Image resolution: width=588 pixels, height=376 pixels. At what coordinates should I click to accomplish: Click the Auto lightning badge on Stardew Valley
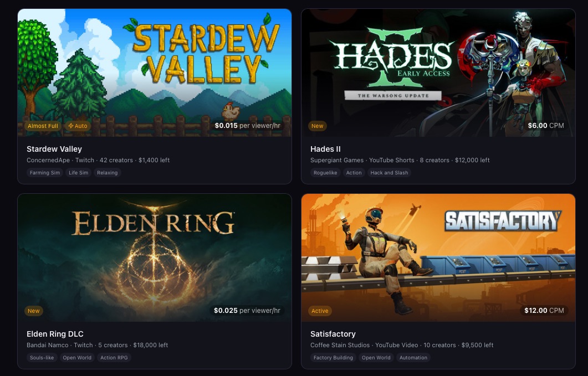click(x=78, y=126)
